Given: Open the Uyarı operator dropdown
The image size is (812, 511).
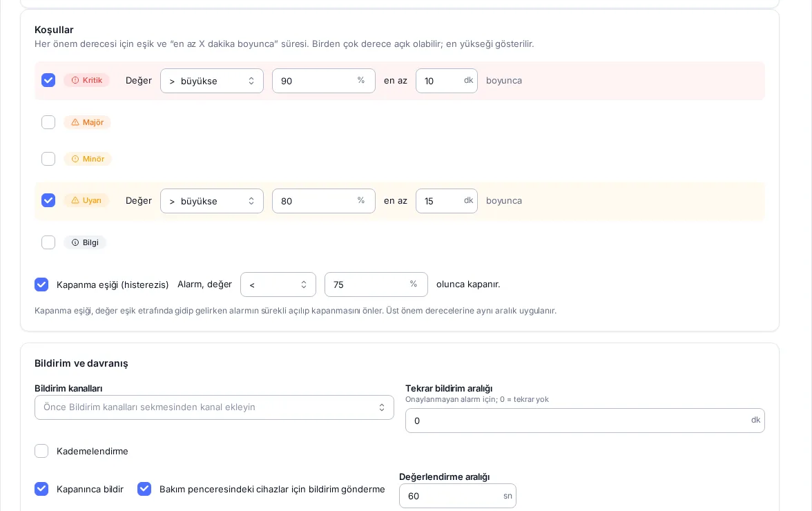Looking at the screenshot, I should point(212,201).
